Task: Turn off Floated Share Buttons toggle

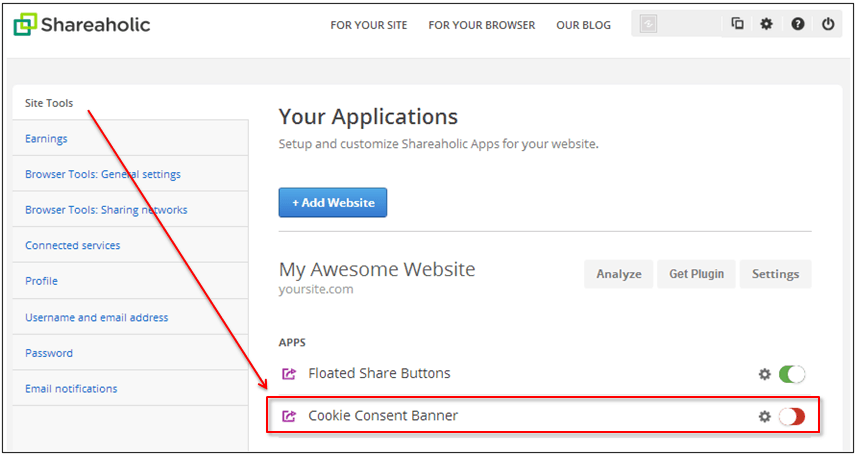Action: [x=791, y=374]
